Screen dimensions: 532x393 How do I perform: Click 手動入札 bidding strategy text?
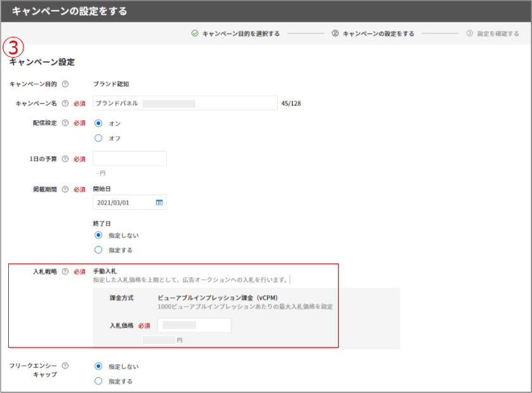(105, 271)
